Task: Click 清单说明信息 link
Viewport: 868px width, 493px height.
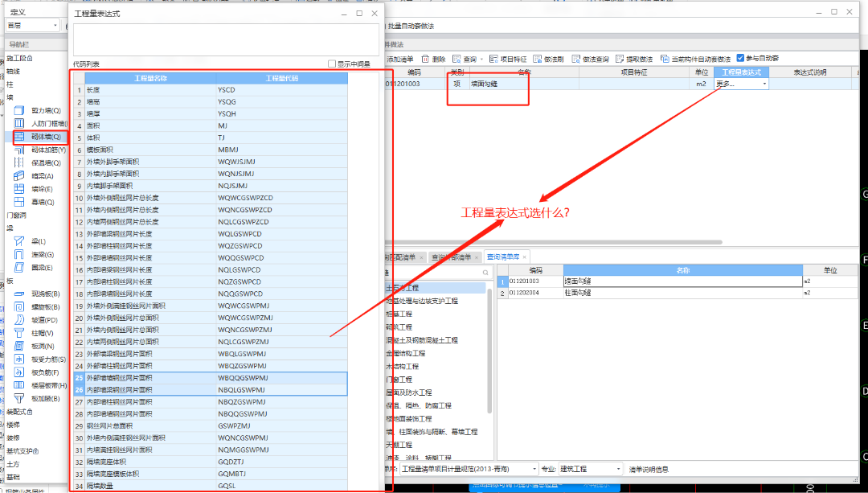Action: [x=649, y=470]
